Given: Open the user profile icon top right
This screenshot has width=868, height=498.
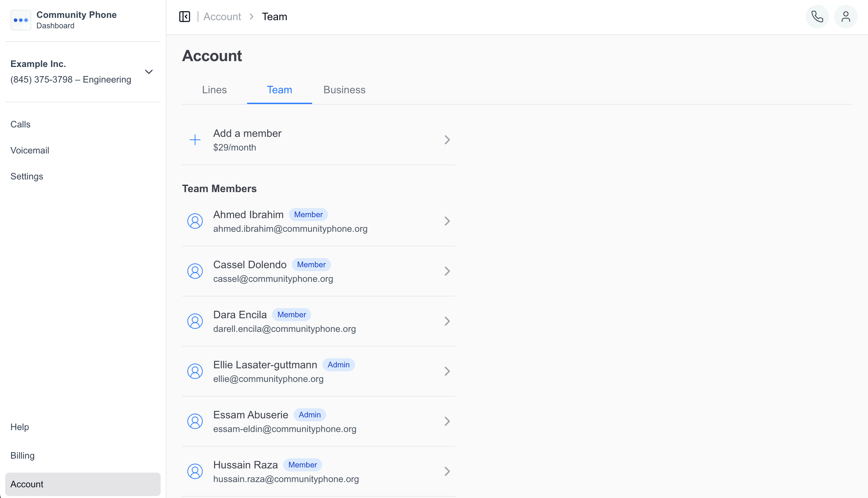Looking at the screenshot, I should [846, 16].
